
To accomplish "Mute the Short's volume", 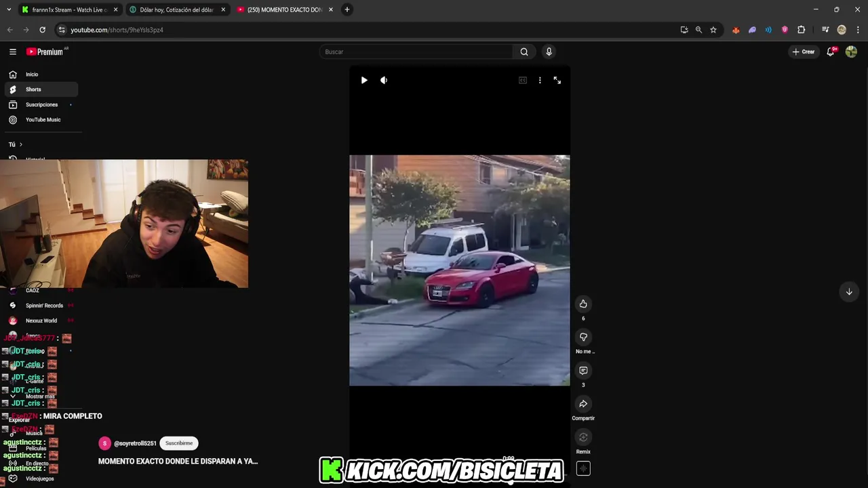I will 384,80.
